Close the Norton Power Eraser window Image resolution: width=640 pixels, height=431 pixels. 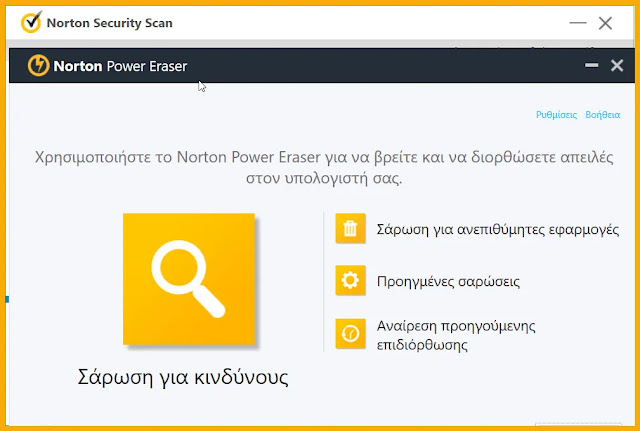tap(617, 65)
